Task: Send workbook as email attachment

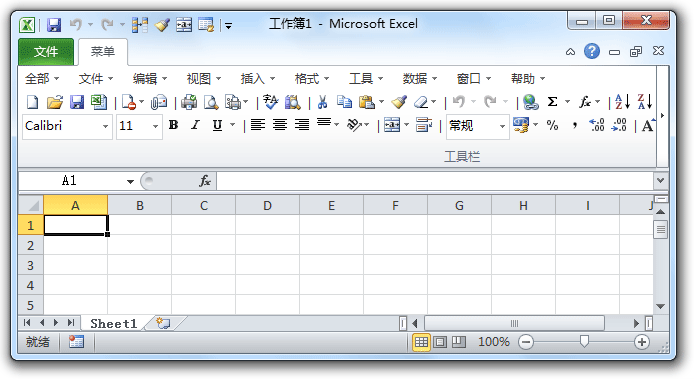Action: [x=159, y=102]
